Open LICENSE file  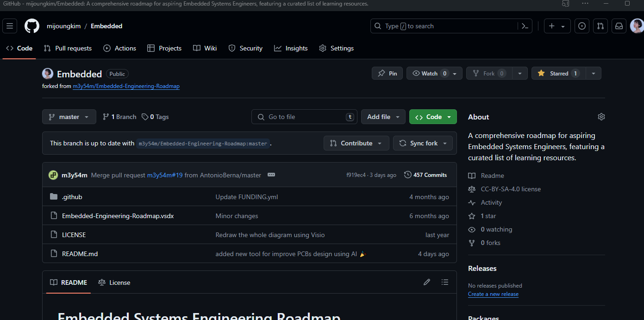coord(74,235)
